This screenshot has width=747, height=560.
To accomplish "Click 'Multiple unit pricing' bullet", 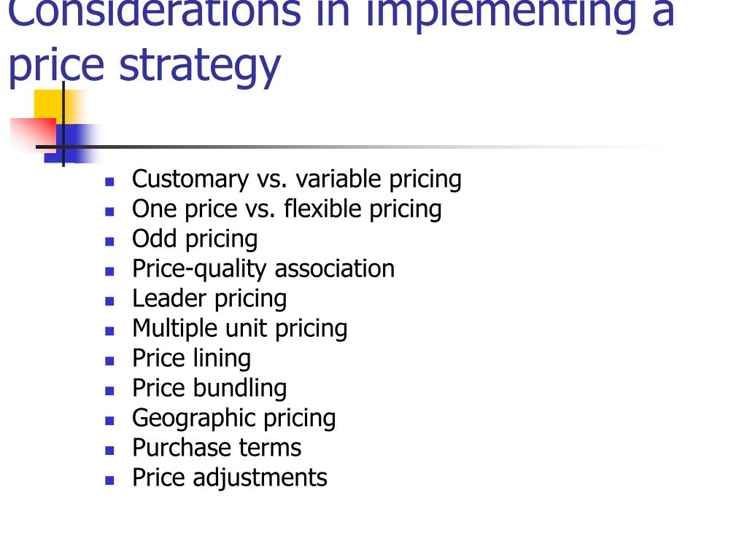I will (239, 329).
